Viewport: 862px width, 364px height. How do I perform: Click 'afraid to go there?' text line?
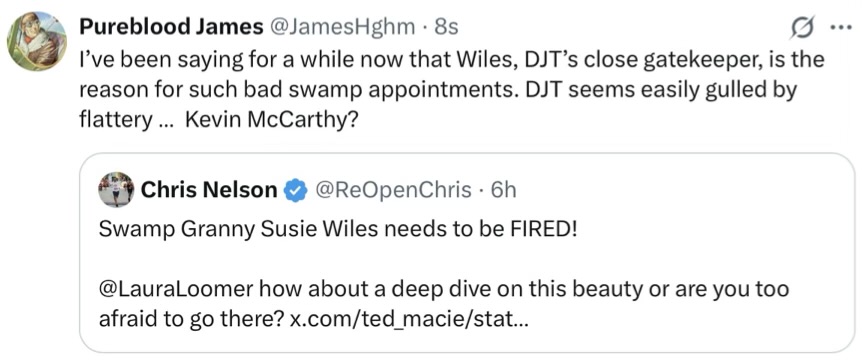point(192,319)
